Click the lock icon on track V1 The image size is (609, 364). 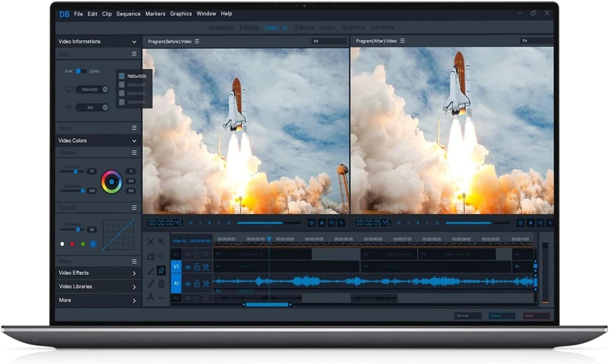coord(196,267)
